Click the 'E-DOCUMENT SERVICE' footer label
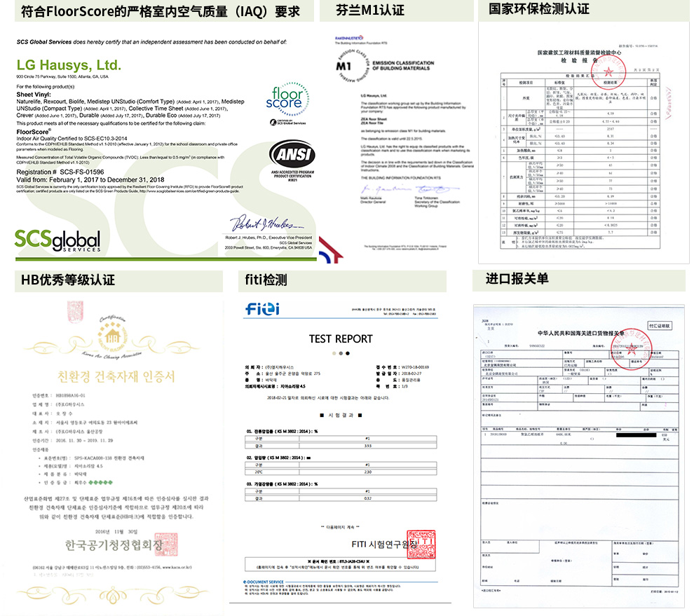This screenshot has width=694, height=616. pos(264,582)
